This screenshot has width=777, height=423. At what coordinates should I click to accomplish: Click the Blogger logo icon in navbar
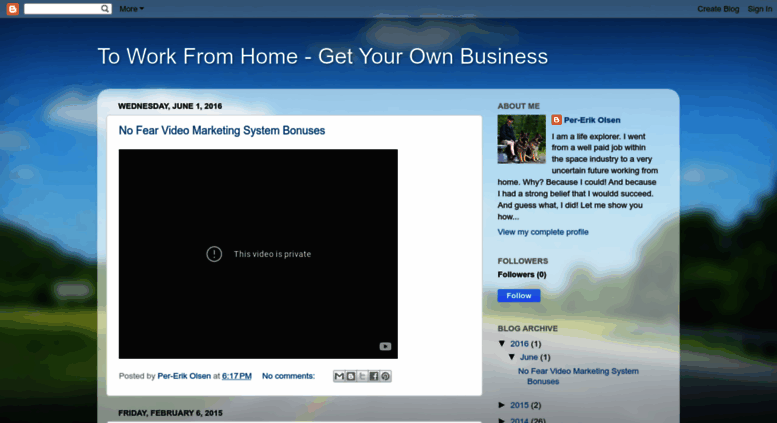click(13, 8)
